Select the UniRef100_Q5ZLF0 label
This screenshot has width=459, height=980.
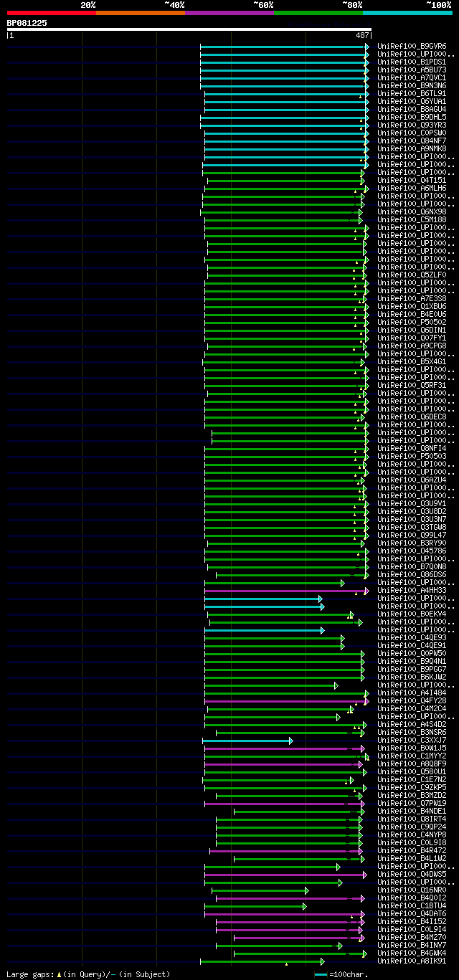(411, 275)
